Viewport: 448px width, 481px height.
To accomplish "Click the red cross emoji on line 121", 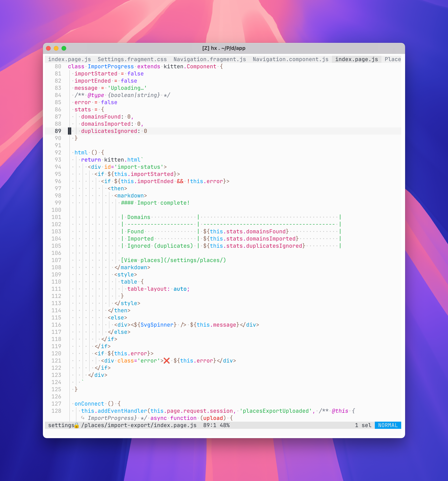I will (x=167, y=361).
